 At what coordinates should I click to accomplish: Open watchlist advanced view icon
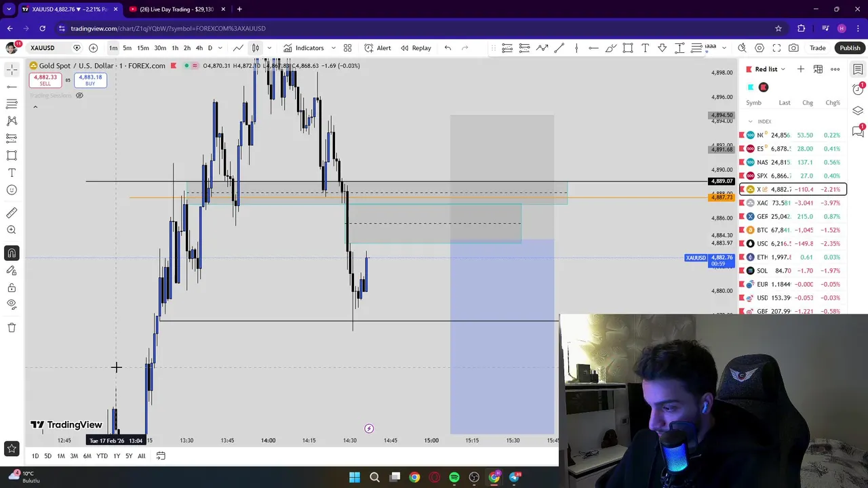click(x=818, y=69)
